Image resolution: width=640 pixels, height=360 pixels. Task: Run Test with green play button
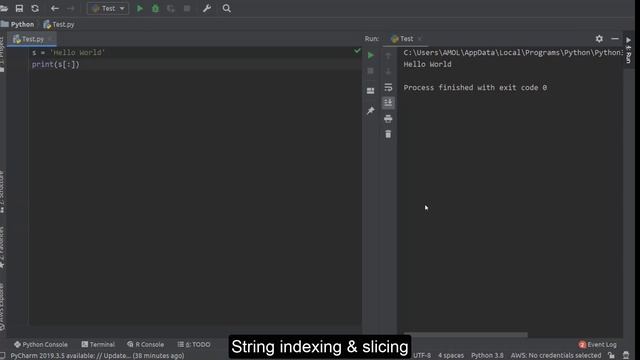pyautogui.click(x=140, y=8)
